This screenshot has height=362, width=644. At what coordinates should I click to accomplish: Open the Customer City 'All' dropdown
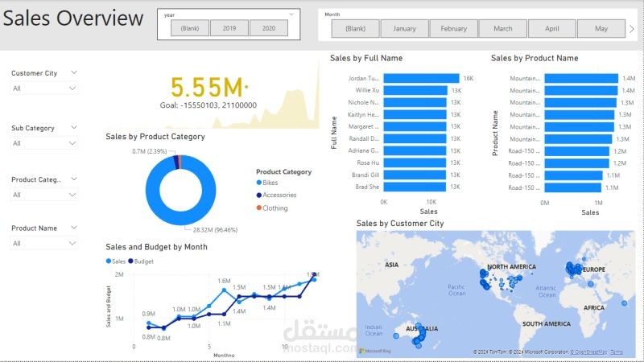44,88
